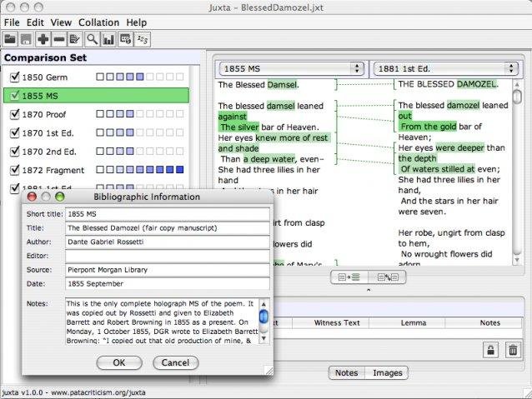Image resolution: width=532 pixels, height=399 pixels.
Task: Open search with the magnifying glass icon
Action: pyautogui.click(x=92, y=39)
